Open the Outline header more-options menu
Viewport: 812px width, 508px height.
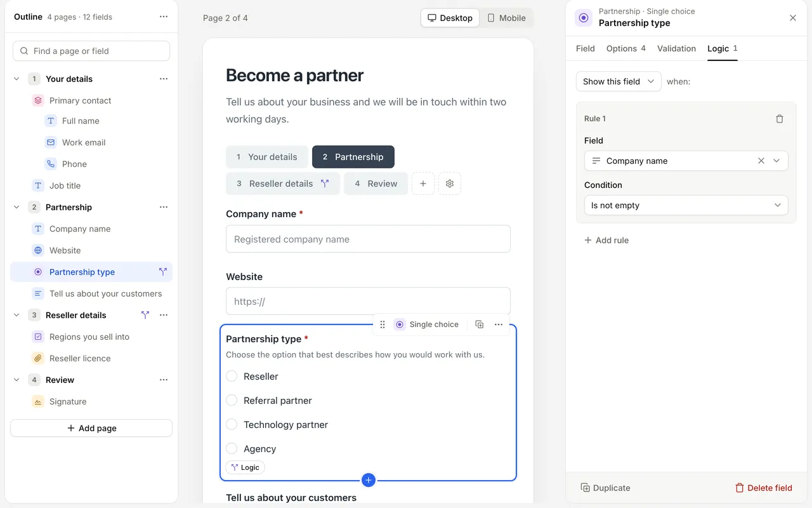click(x=164, y=17)
